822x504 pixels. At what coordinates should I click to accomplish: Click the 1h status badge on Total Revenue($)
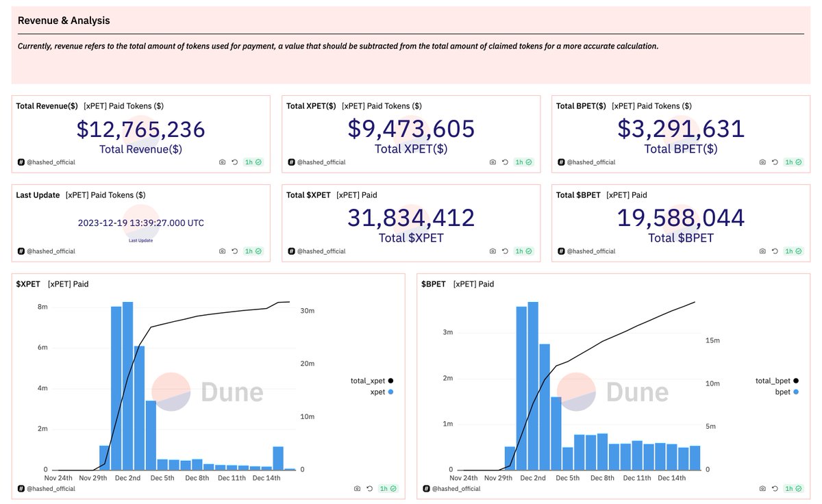[x=253, y=162]
